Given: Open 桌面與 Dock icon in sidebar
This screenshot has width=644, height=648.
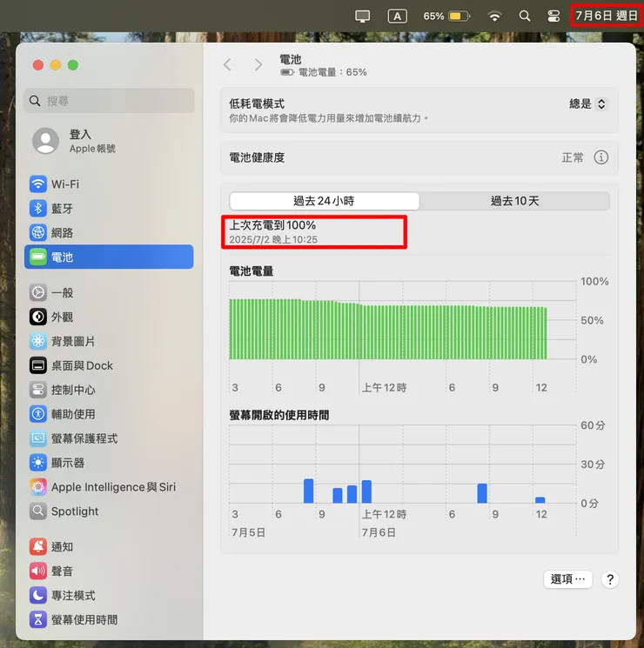Looking at the screenshot, I should pos(38,365).
